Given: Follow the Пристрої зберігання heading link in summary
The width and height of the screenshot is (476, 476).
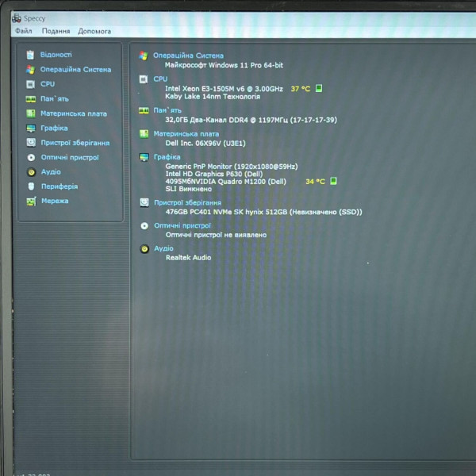Looking at the screenshot, I should [187, 202].
